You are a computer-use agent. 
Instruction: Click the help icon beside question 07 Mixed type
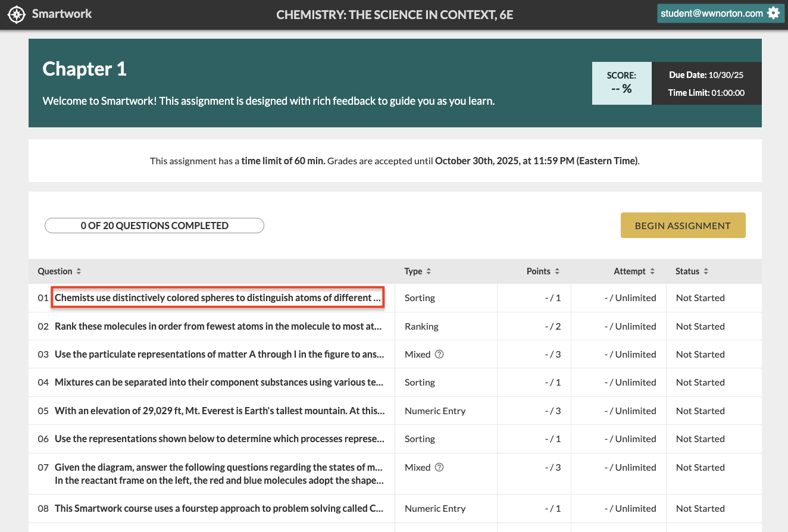[x=439, y=467]
